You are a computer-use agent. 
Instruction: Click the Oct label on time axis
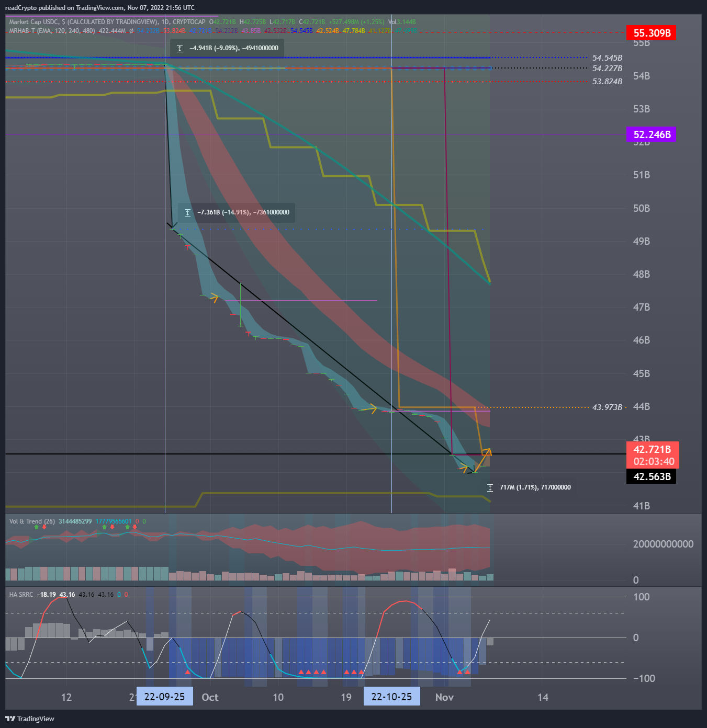click(210, 697)
